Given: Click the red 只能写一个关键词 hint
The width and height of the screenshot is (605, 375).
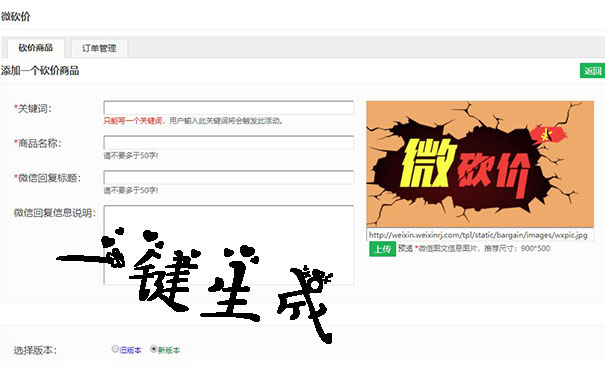Looking at the screenshot, I should click(133, 121).
